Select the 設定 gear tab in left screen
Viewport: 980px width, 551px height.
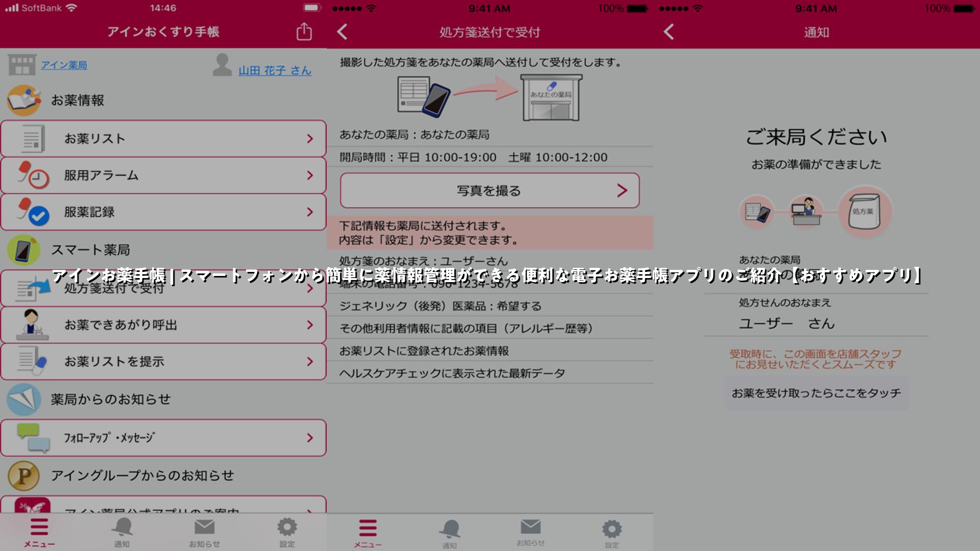coord(287,533)
